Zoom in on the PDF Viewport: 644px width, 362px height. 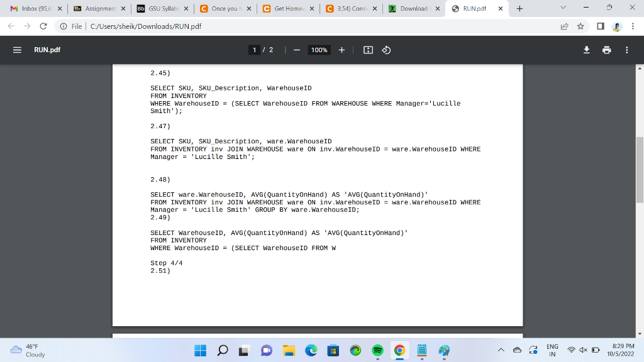tap(341, 50)
